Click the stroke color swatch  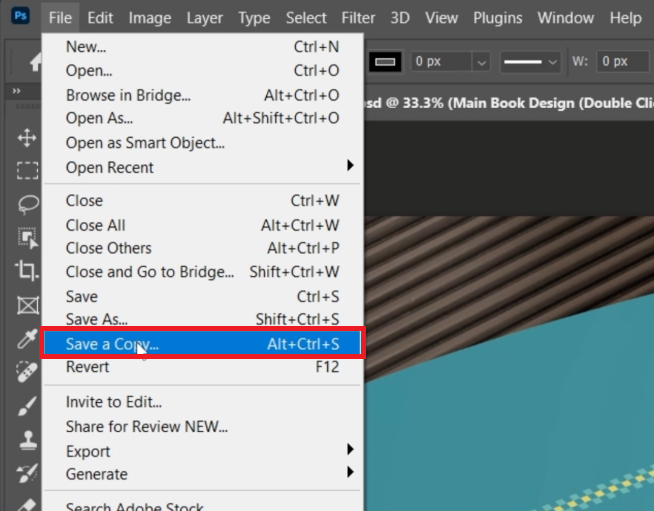386,62
